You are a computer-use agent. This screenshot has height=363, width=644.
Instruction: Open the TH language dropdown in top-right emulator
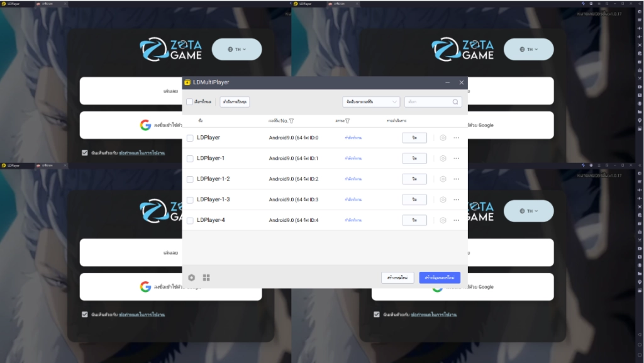click(x=528, y=49)
